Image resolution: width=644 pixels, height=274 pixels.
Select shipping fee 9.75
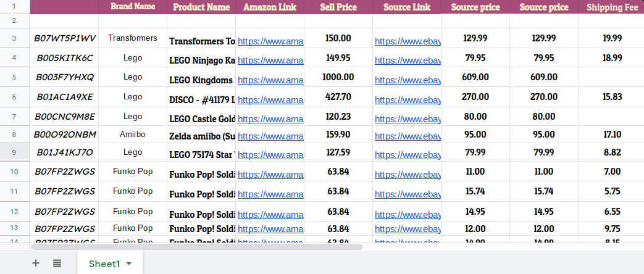click(612, 229)
